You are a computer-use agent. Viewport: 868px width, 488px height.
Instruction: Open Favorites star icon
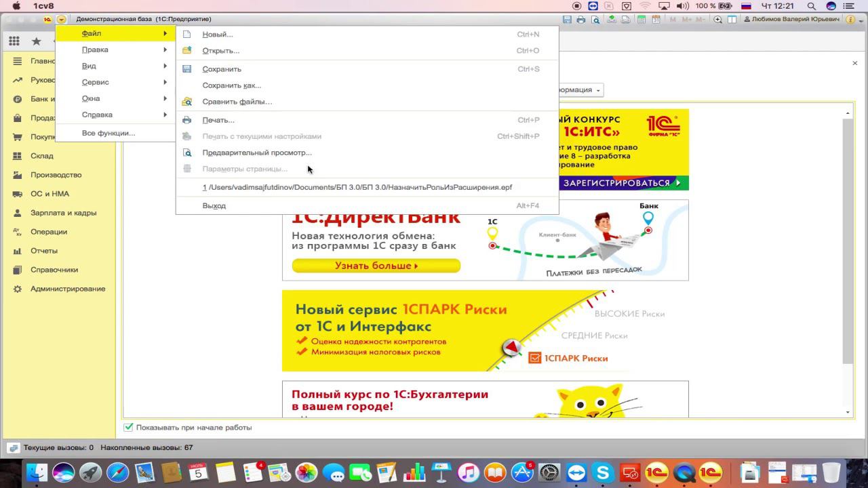coord(37,41)
